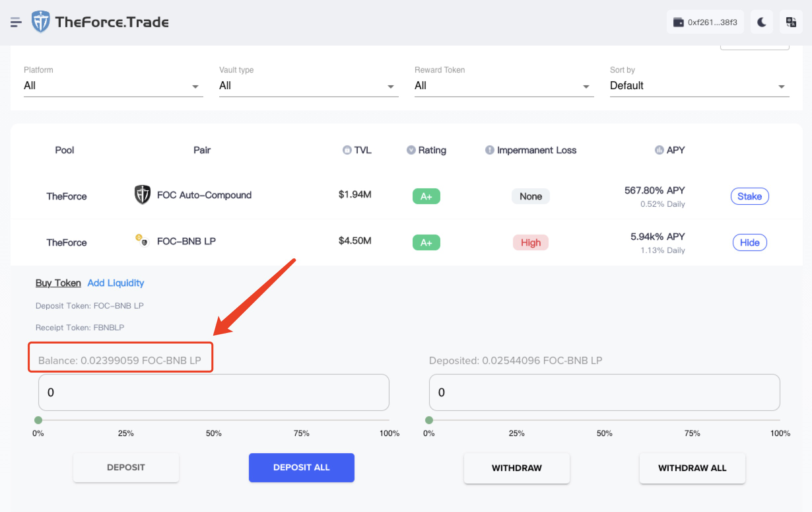Click A+ rating badge for FOC Auto-Compound
Screen dimensions: 812x512
426,196
